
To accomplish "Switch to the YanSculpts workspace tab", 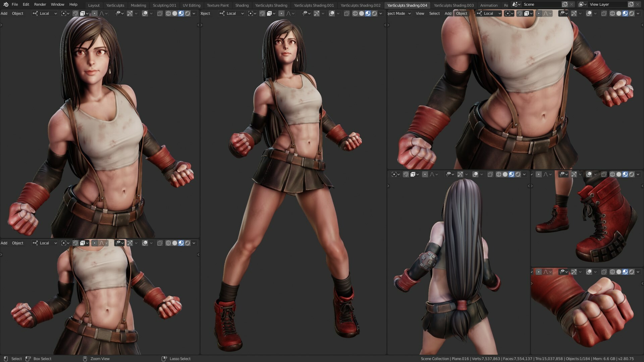I will tap(115, 5).
